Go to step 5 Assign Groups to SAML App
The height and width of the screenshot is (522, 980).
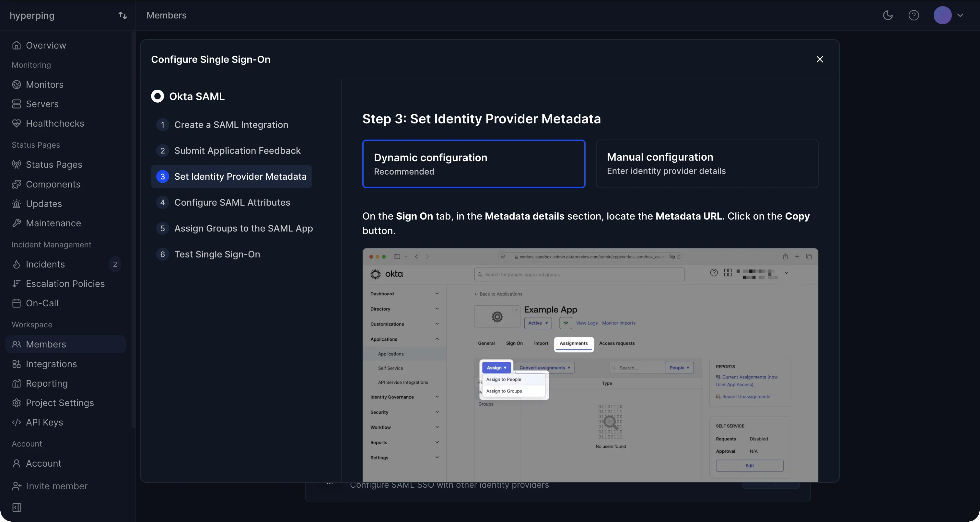point(235,228)
